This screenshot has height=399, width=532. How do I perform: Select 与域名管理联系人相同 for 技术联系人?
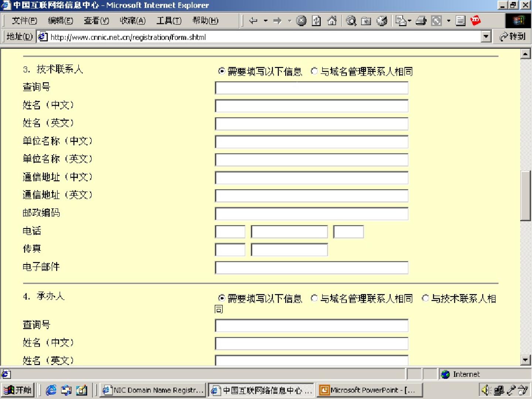tap(314, 71)
